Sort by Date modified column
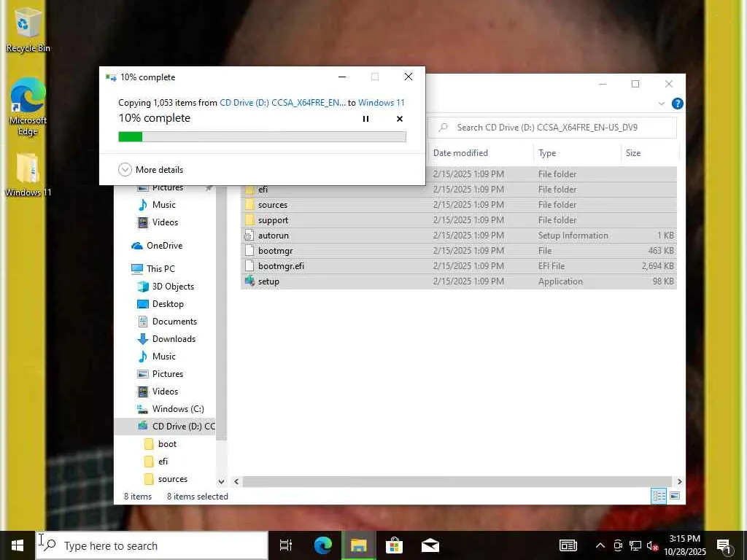This screenshot has width=747, height=560. tap(460, 153)
